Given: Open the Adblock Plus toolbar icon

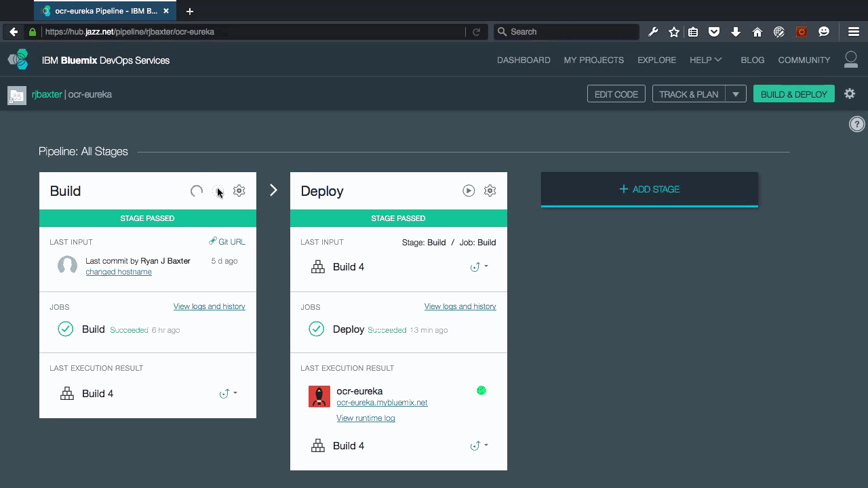Looking at the screenshot, I should click(802, 31).
